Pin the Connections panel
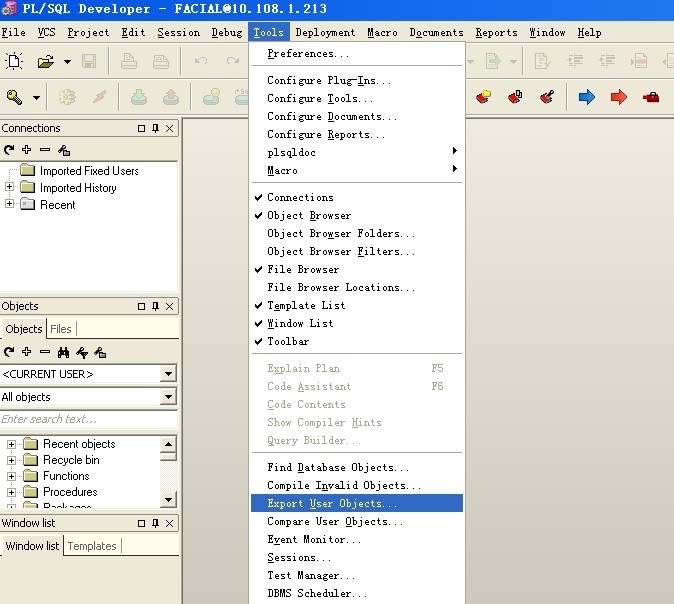The image size is (674, 604). click(x=156, y=128)
